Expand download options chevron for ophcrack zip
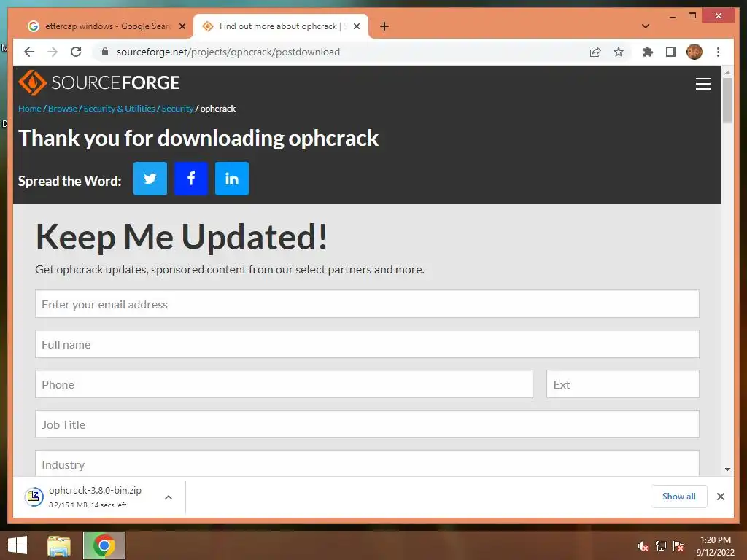Screen dimensions: 747x560 point(169,497)
